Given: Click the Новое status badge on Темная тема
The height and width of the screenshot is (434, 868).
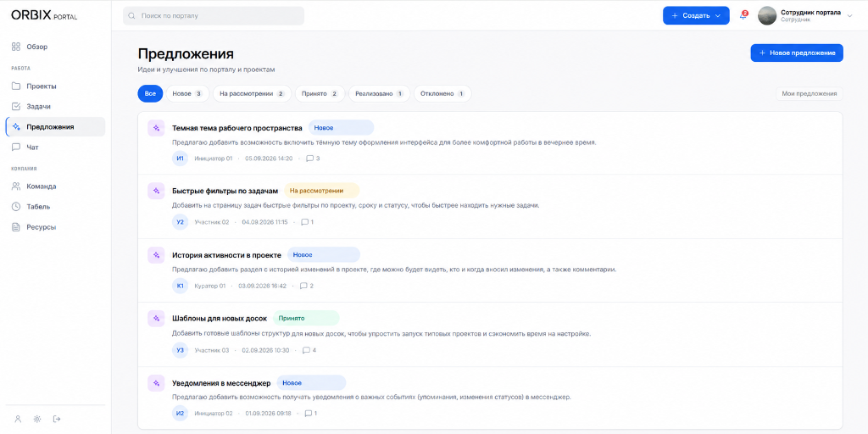Looking at the screenshot, I should click(341, 128).
